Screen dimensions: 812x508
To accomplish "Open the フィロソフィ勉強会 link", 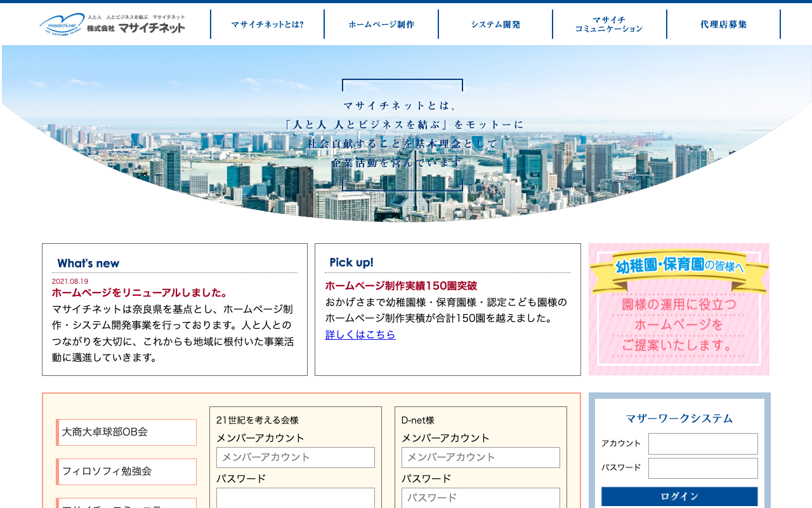I will tap(126, 472).
